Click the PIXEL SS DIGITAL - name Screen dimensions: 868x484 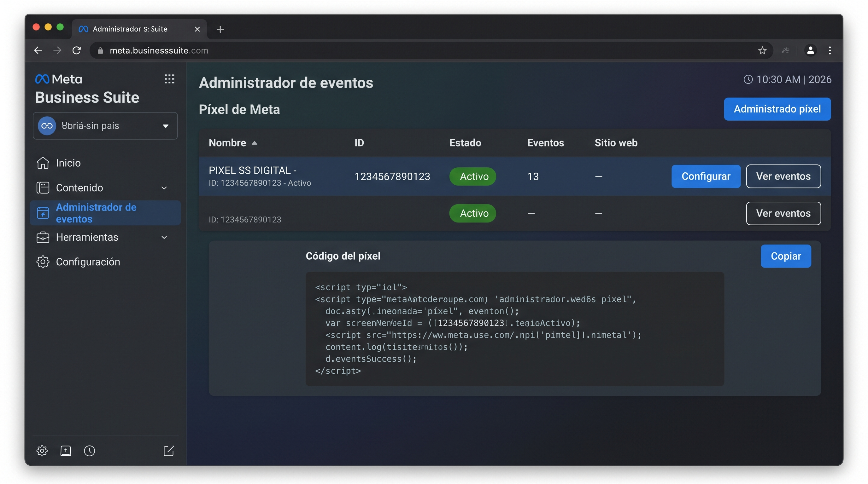[x=252, y=170]
